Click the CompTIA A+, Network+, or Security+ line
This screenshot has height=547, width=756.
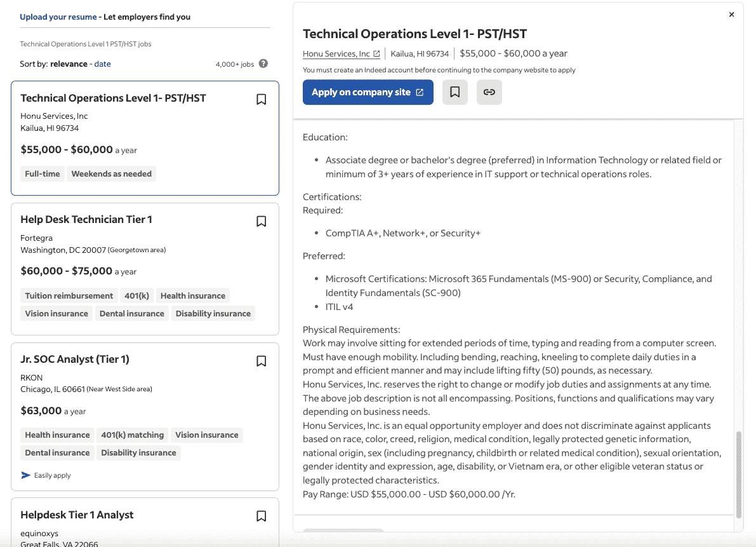pos(403,233)
